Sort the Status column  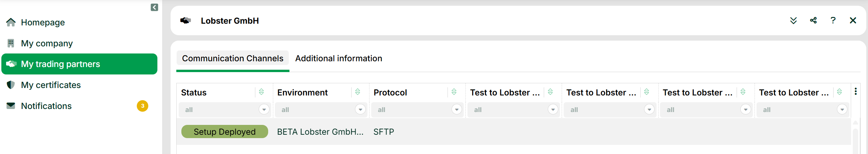point(261,92)
